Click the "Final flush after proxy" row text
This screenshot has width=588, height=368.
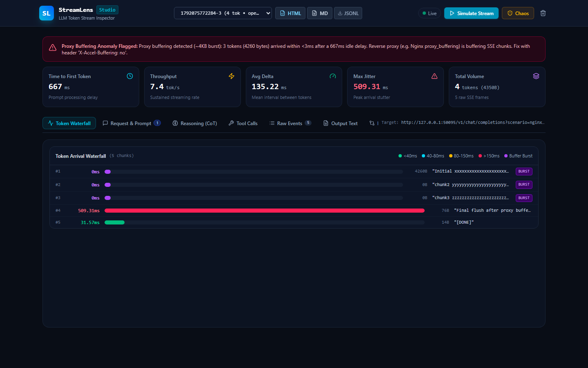(x=492, y=210)
